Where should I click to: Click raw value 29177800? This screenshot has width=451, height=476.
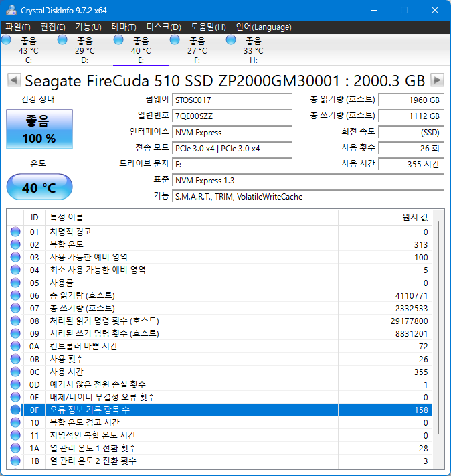point(409,321)
